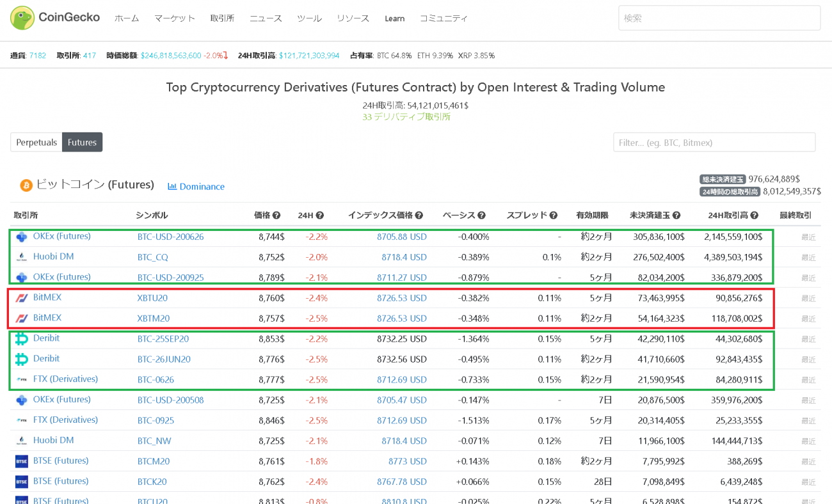The width and height of the screenshot is (832, 504).
Task: Click the OKEx logo in BTC-USD-200626 row
Action: pos(22,237)
